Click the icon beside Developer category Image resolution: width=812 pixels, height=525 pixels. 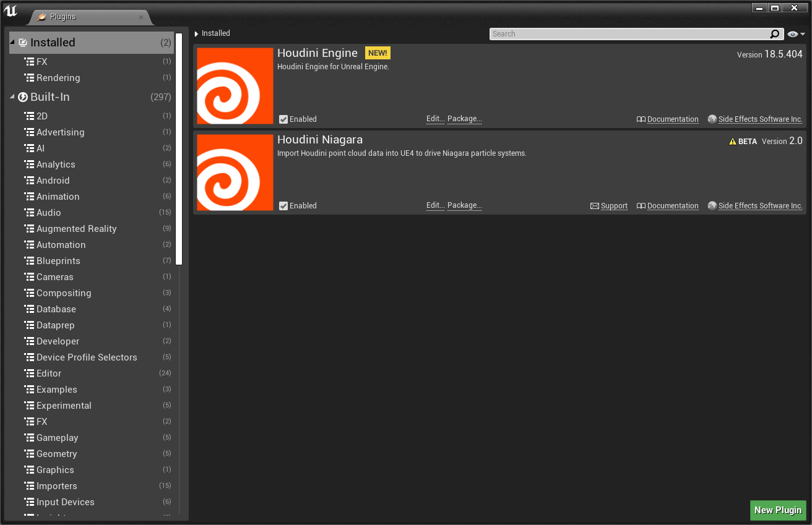[x=29, y=341]
